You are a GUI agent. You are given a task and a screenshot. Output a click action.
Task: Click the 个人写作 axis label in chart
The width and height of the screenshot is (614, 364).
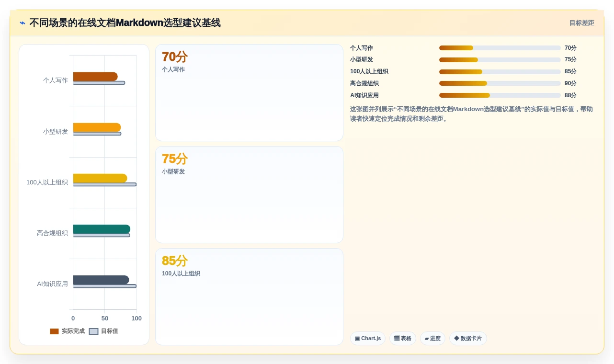[56, 80]
